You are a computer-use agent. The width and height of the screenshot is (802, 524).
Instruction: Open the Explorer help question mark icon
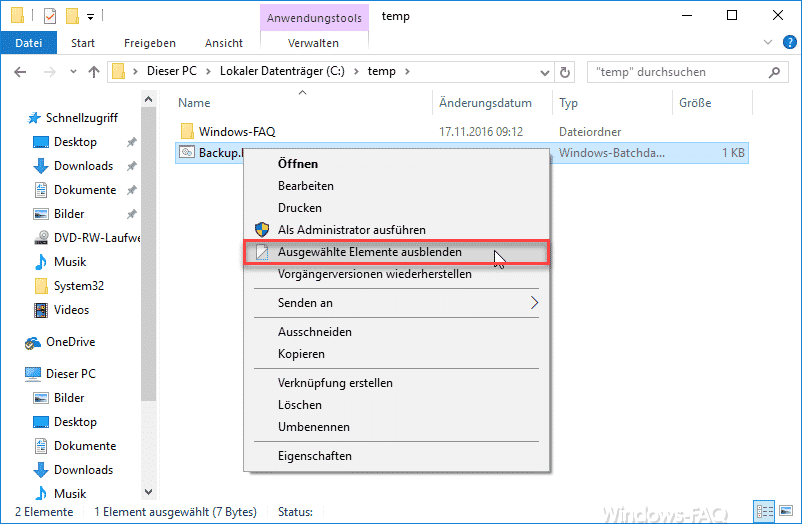point(787,43)
